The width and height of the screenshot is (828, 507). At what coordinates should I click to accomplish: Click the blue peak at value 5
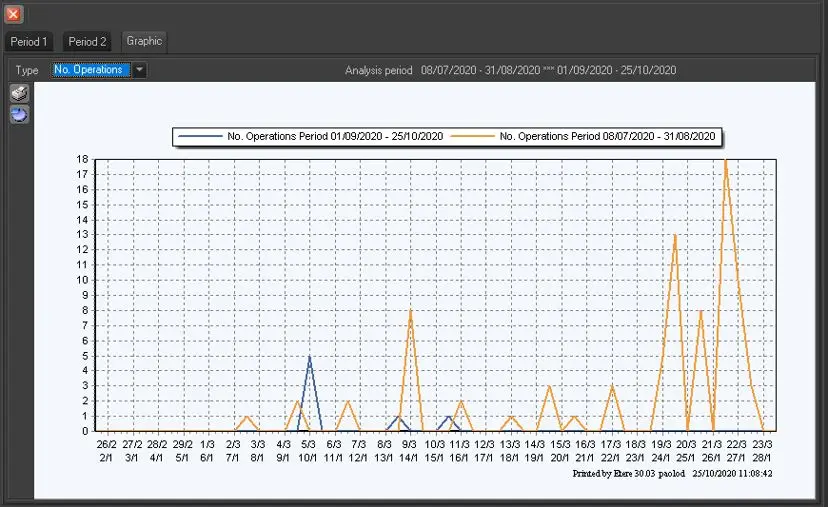click(x=310, y=356)
